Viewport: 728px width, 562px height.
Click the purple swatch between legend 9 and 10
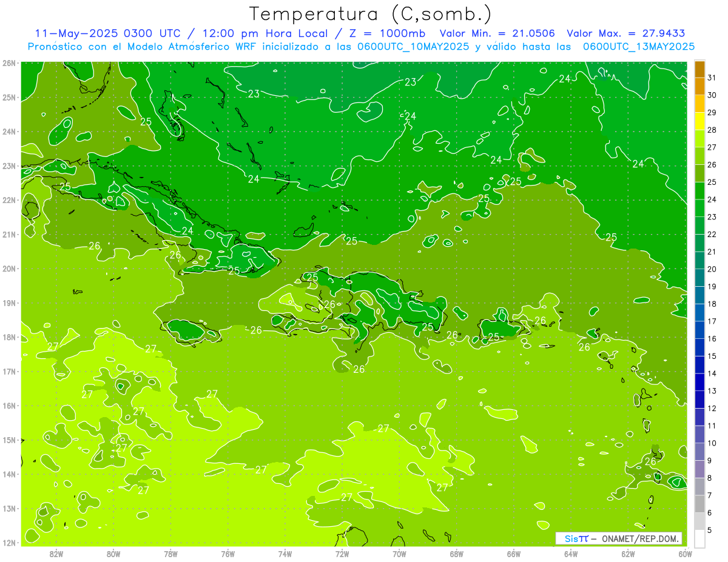(x=699, y=452)
